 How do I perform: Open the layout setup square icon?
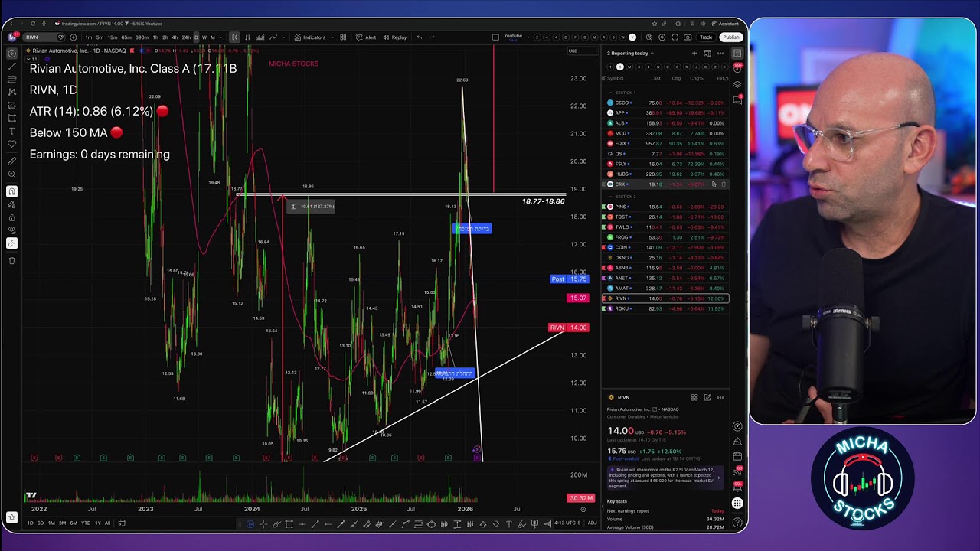coord(495,37)
